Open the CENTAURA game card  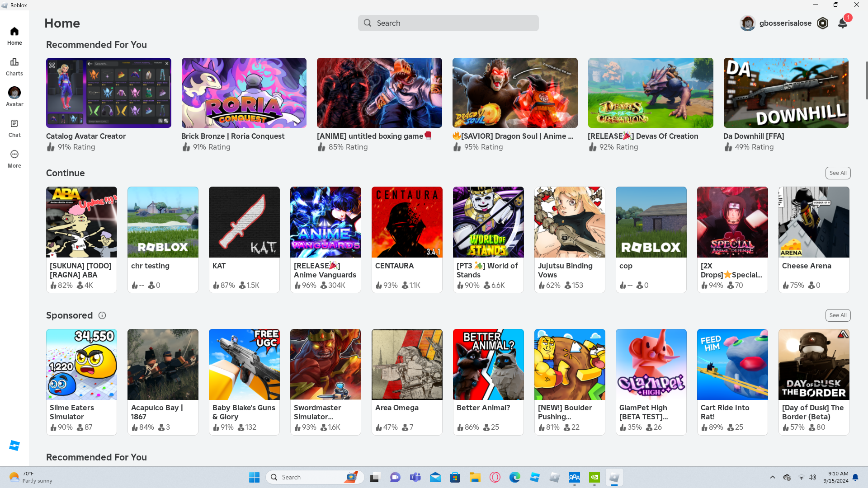coord(407,239)
